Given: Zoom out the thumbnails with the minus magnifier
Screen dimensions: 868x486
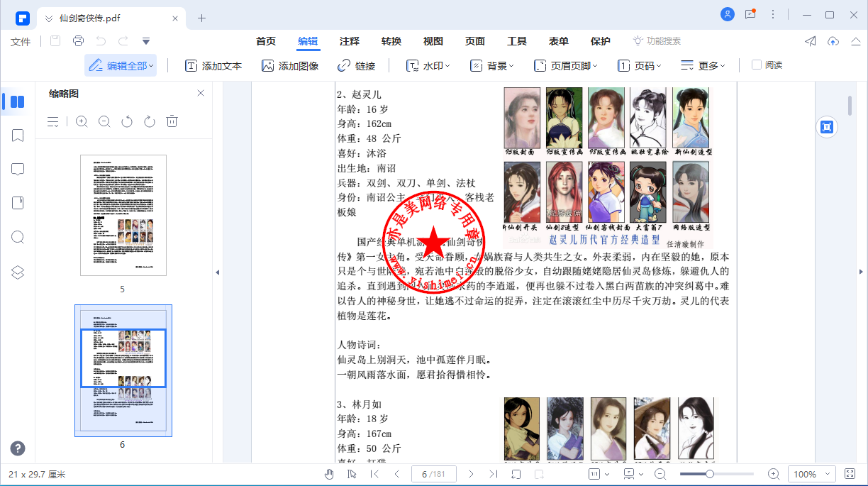Looking at the screenshot, I should pyautogui.click(x=104, y=122).
